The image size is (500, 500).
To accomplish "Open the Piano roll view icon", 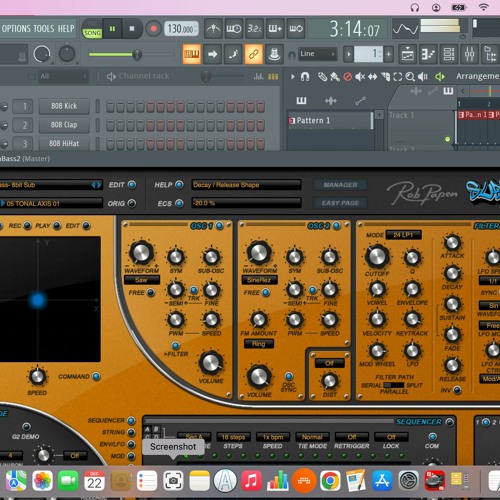I will [x=428, y=54].
